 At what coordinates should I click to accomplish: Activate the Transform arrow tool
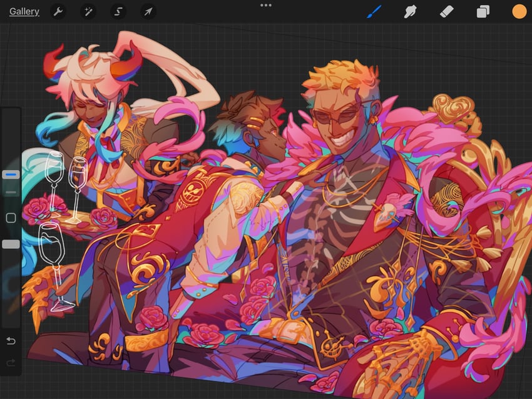coord(148,12)
